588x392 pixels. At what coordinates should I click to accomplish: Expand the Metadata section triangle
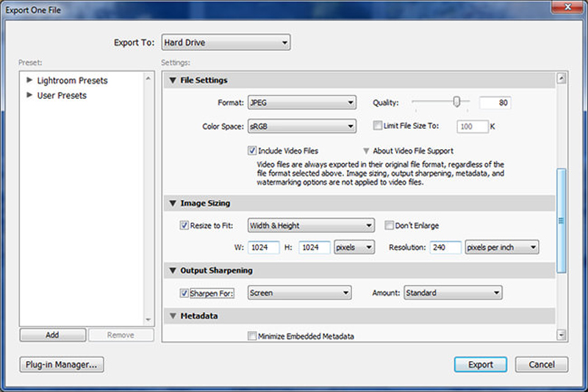tap(173, 316)
